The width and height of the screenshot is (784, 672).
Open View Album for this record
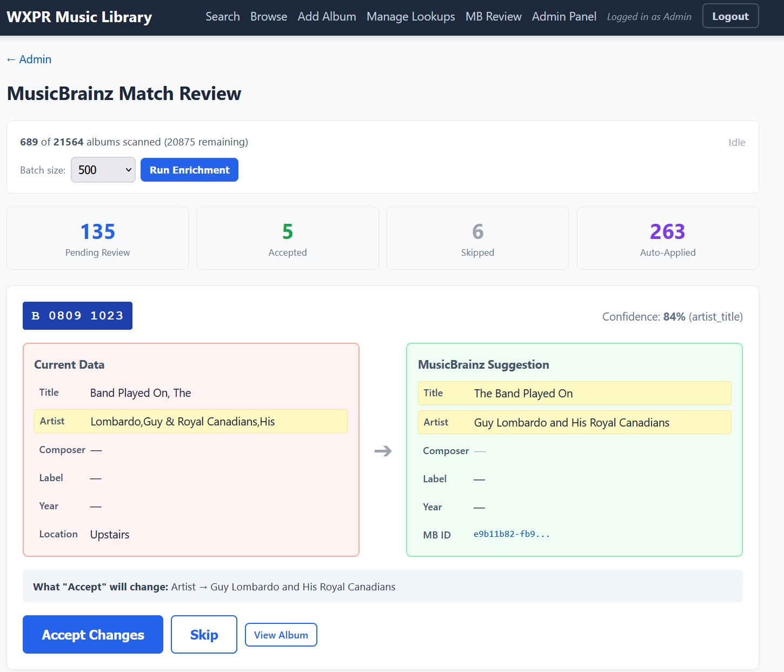pos(281,635)
